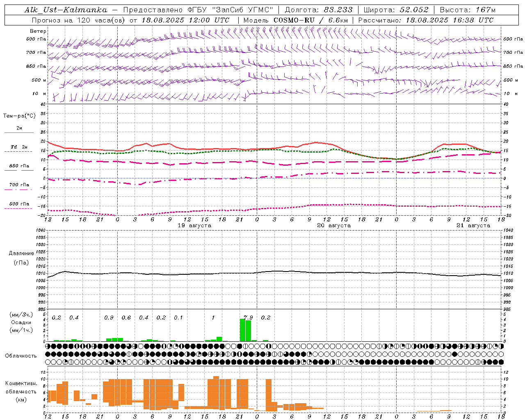The height and width of the screenshot is (420, 525).
Task: Click the "Прогноз на 120 часа(ов)" forecast text
Action: tap(79, 20)
